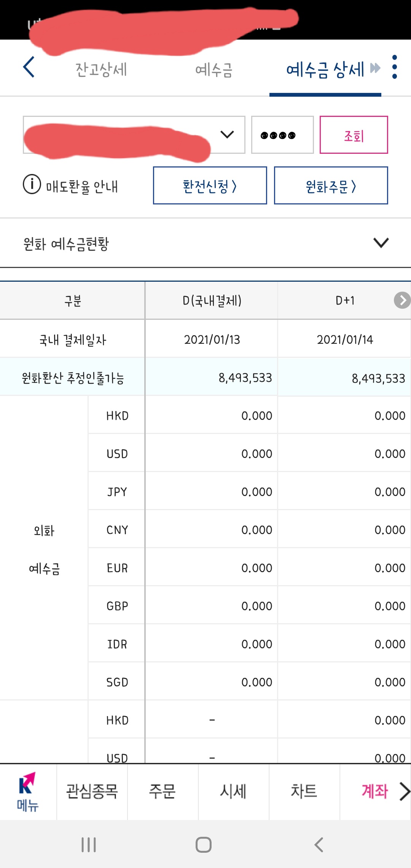
Task: Focus the masked password input field
Action: (282, 135)
